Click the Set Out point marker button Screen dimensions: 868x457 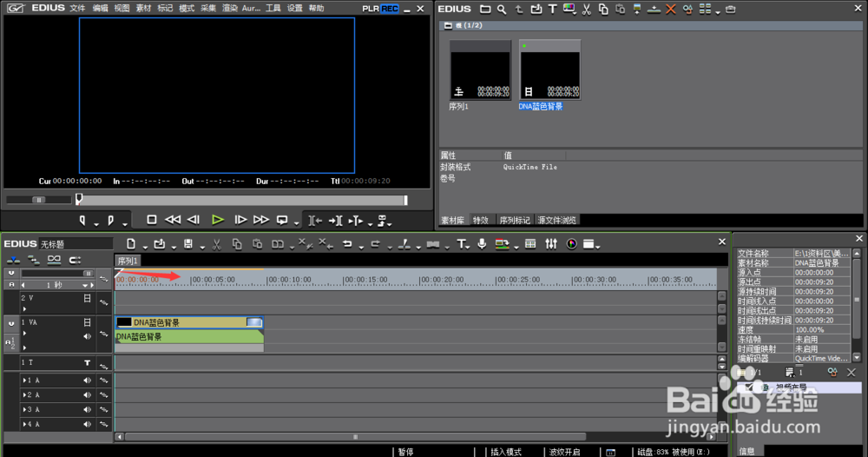point(110,221)
